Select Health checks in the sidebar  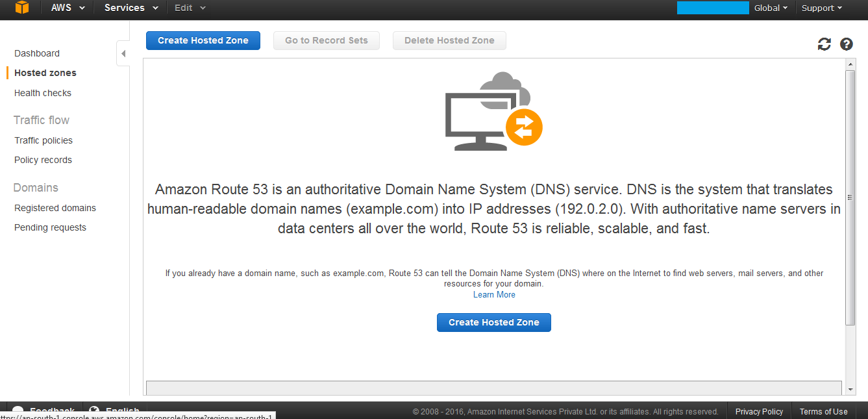tap(43, 93)
